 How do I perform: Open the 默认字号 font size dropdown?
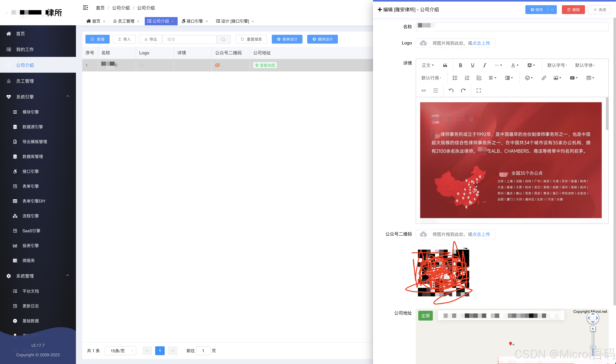tap(557, 65)
